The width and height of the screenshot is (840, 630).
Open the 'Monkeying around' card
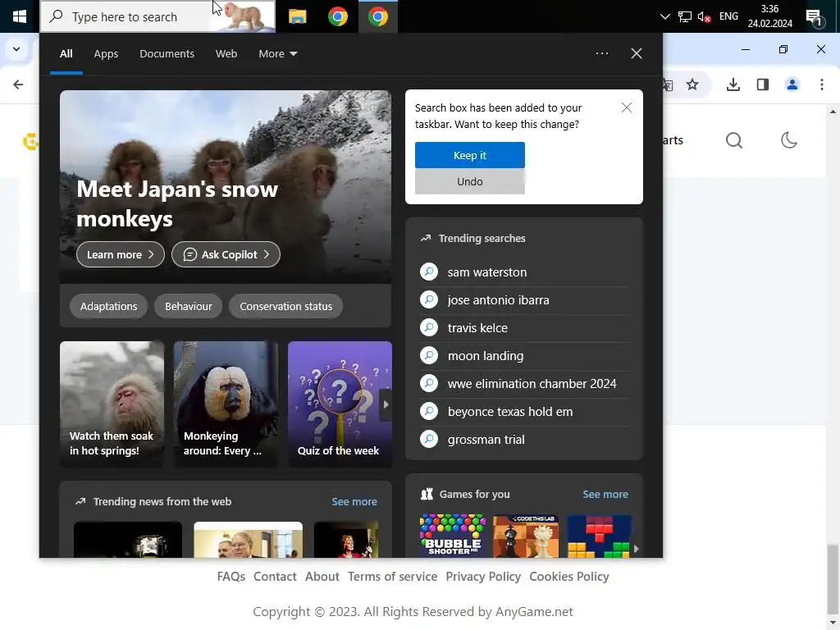click(x=226, y=404)
